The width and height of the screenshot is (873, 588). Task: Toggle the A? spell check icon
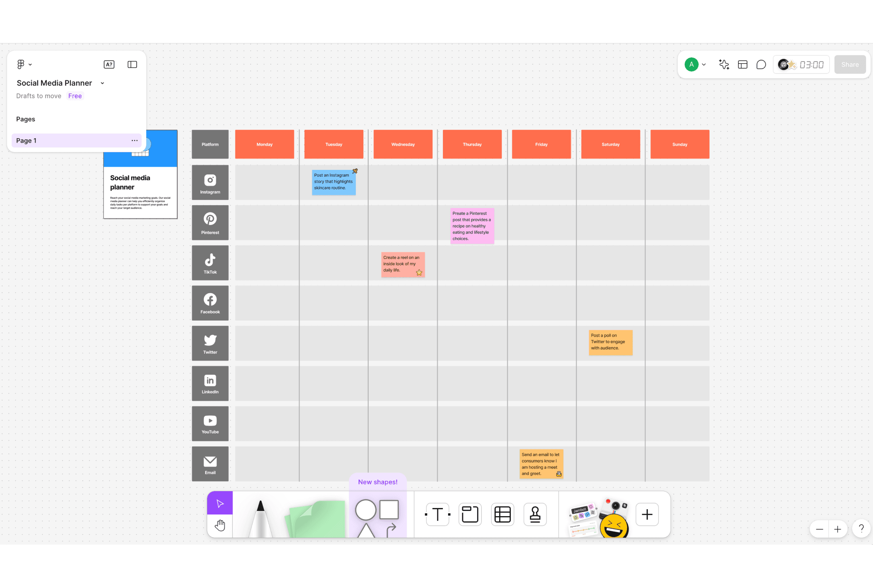coord(109,65)
